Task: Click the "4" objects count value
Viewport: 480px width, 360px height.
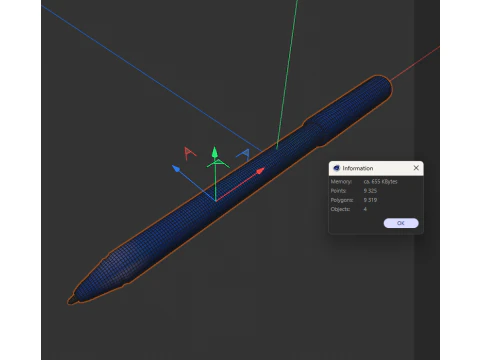Action: pos(365,209)
